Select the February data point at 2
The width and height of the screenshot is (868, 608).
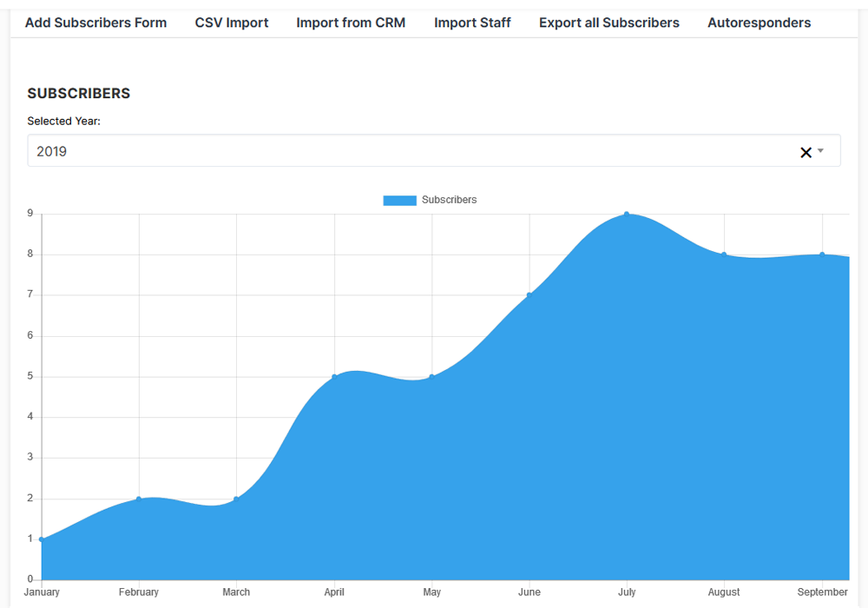[139, 499]
